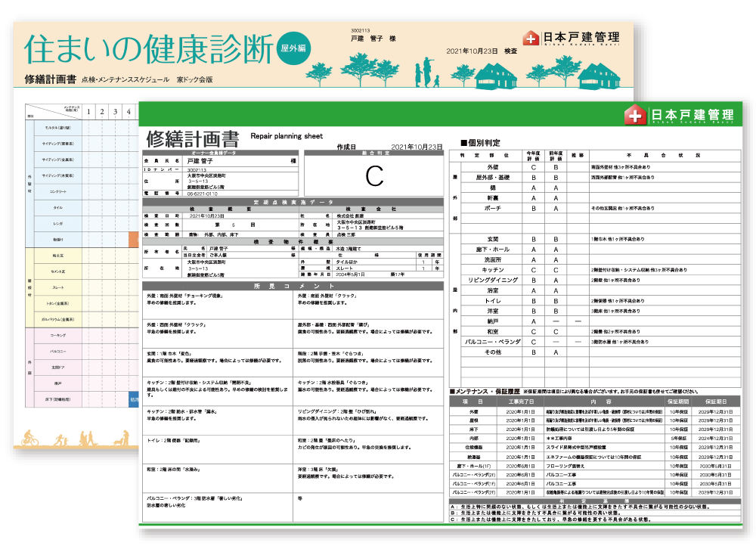
Task: Click the 電話番号 phone number field
Action: [x=201, y=194]
